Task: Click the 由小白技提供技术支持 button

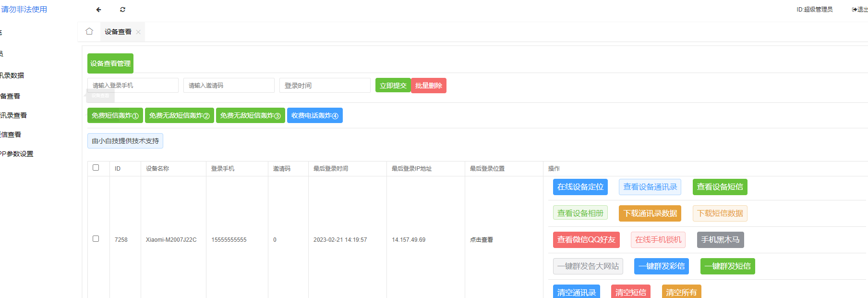Action: (x=125, y=141)
